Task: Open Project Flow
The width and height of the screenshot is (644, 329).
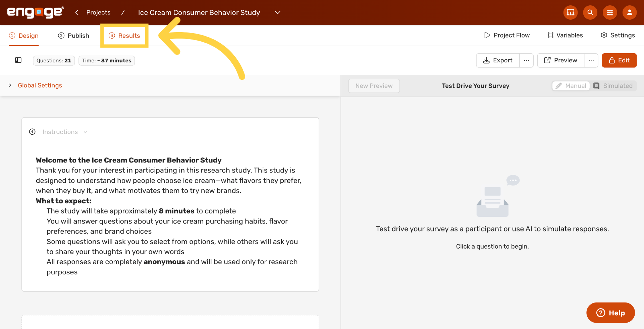Action: point(507,35)
